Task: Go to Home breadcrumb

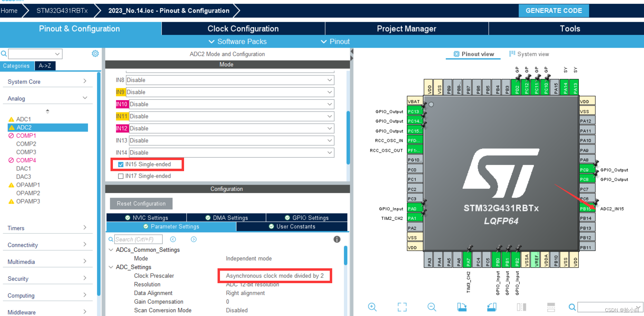Action: pyautogui.click(x=9, y=11)
